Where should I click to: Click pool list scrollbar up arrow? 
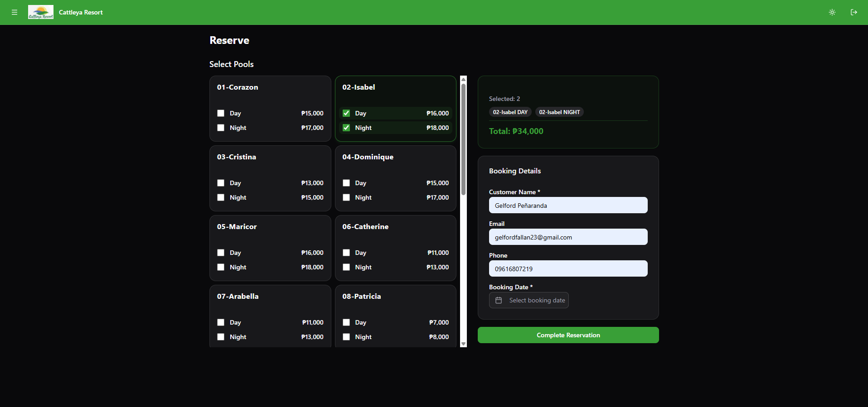pyautogui.click(x=463, y=79)
